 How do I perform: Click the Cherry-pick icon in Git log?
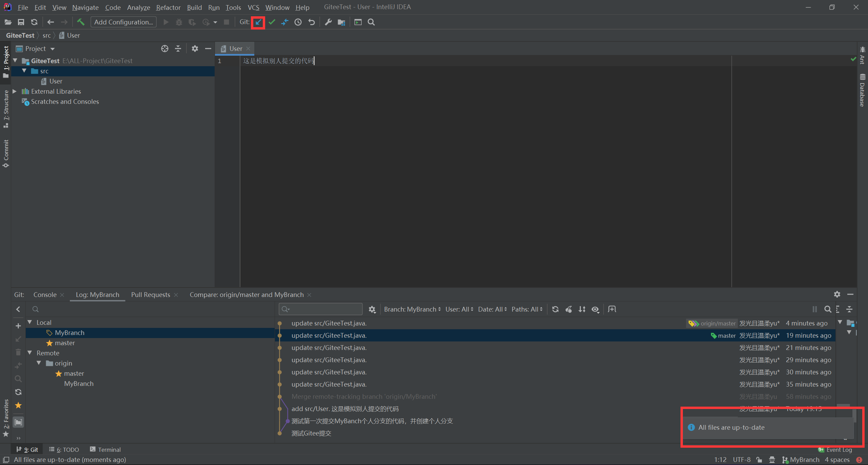point(569,309)
